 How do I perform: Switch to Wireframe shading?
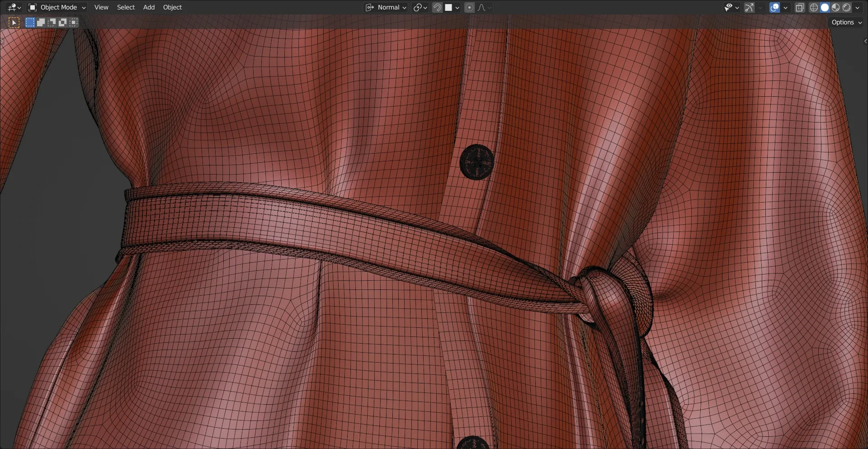tap(814, 7)
